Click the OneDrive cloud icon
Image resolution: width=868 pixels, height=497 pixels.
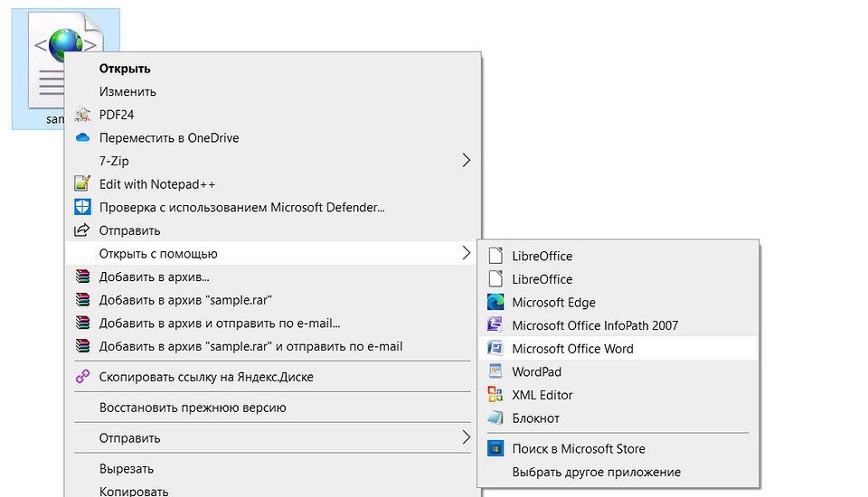[82, 137]
